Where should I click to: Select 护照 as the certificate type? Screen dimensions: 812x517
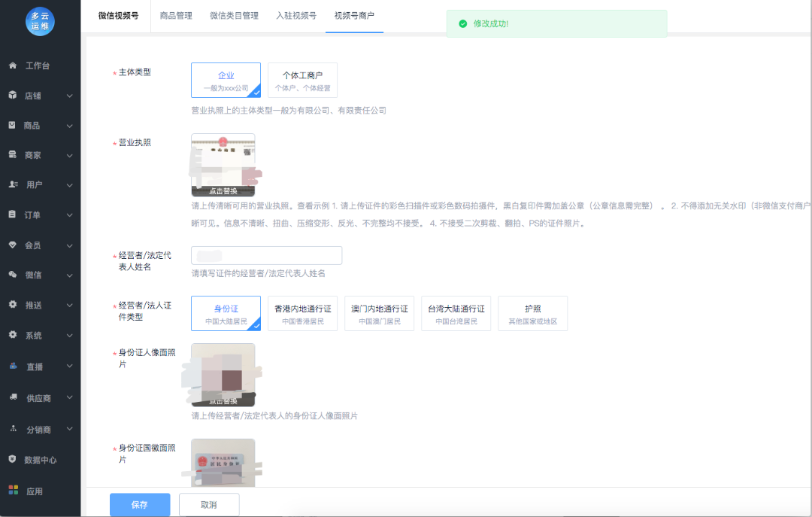532,313
